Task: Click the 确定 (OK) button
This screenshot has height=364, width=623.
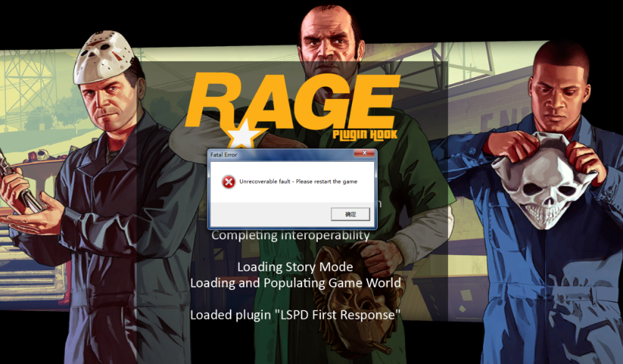Action: pyautogui.click(x=350, y=214)
